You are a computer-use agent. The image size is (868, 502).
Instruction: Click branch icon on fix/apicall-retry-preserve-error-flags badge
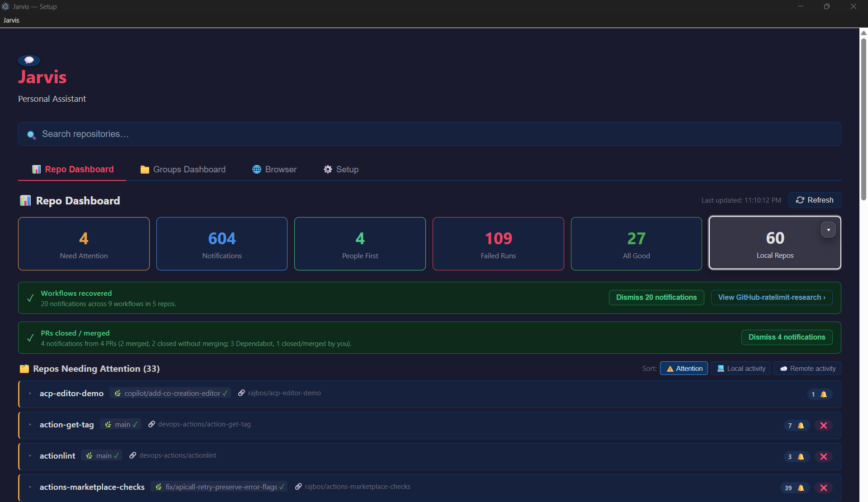point(159,487)
